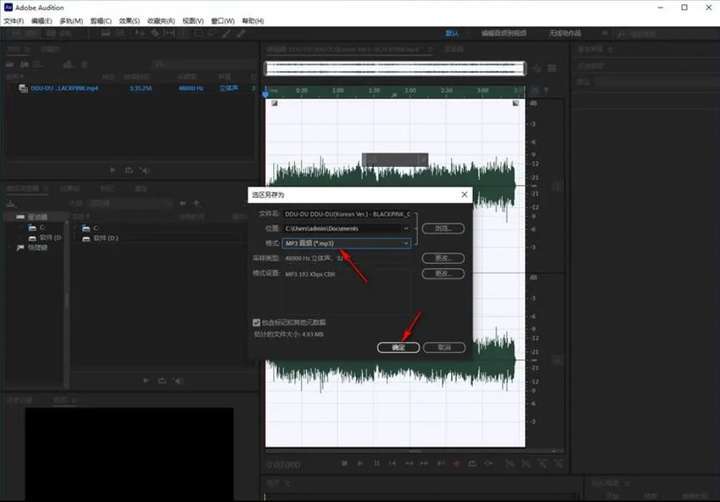
Task: Open the 剪辑(C) menu
Action: [101, 21]
